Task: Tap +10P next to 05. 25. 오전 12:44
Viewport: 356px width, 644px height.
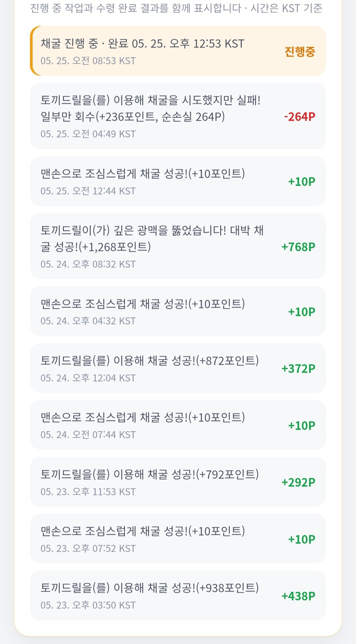Action: pyautogui.click(x=302, y=181)
